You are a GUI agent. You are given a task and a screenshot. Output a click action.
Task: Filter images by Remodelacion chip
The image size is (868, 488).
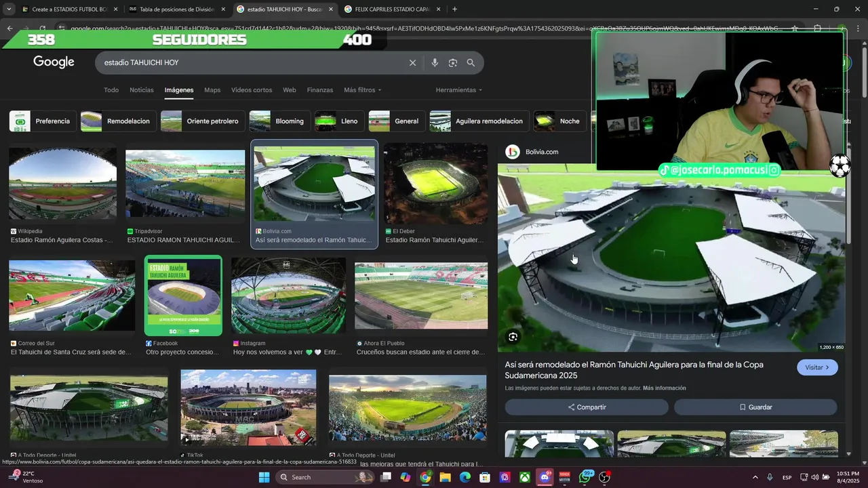(x=119, y=121)
